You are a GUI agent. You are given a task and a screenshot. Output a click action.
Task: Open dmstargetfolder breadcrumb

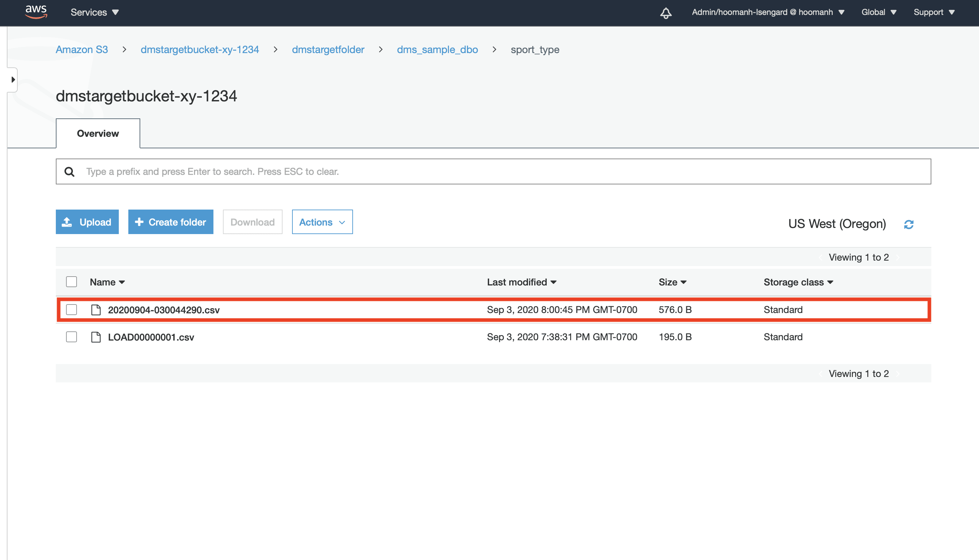[328, 50]
